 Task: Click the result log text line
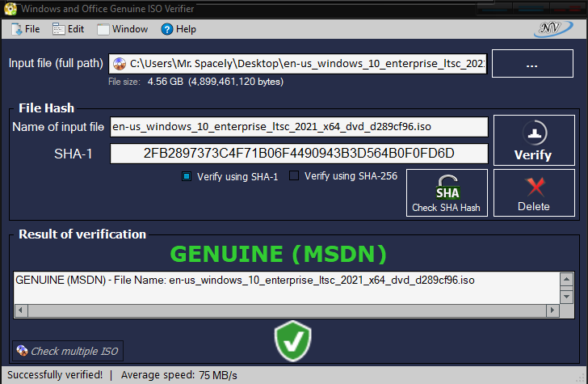click(245, 280)
